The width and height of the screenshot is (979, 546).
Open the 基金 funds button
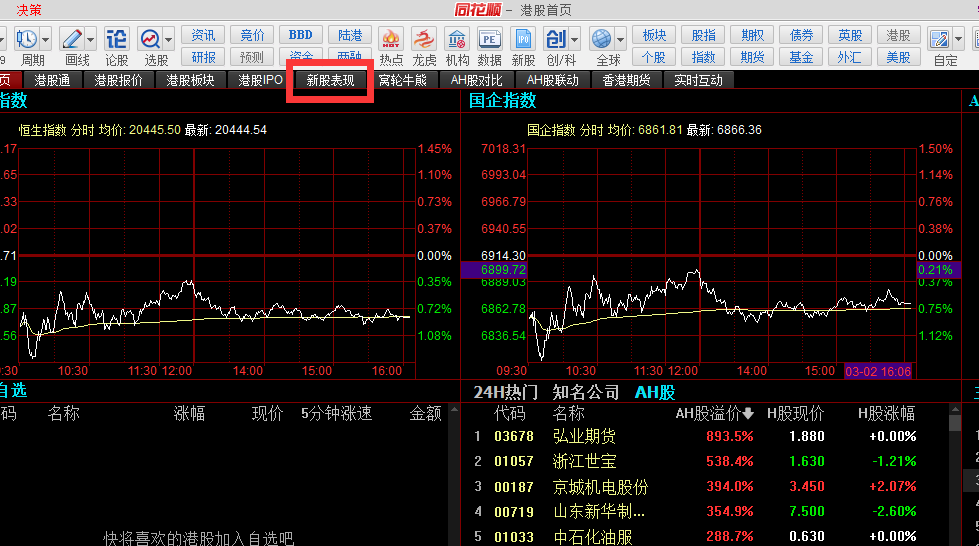(x=801, y=57)
